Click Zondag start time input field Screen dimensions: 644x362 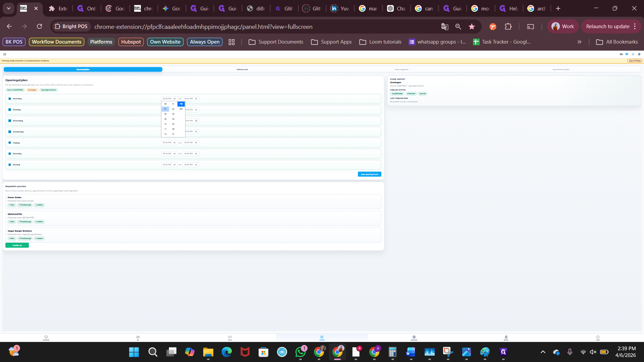click(x=167, y=165)
